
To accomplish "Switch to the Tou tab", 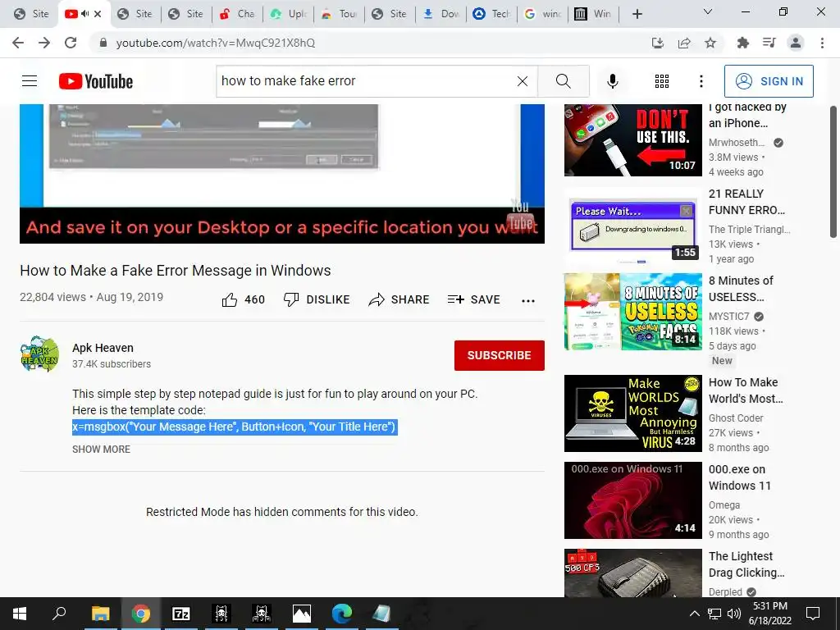I will [x=340, y=14].
